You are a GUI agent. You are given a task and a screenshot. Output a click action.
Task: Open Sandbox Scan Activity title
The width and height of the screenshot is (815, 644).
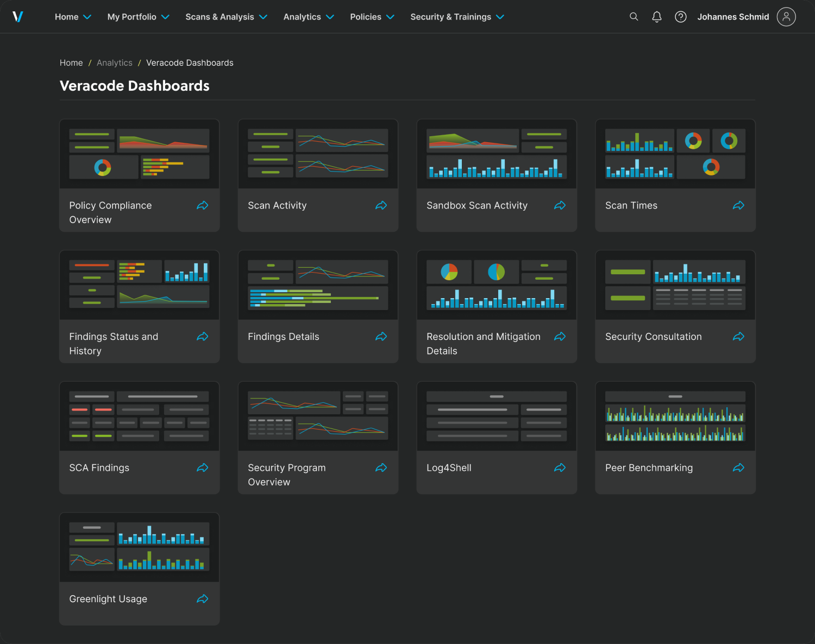tap(477, 205)
